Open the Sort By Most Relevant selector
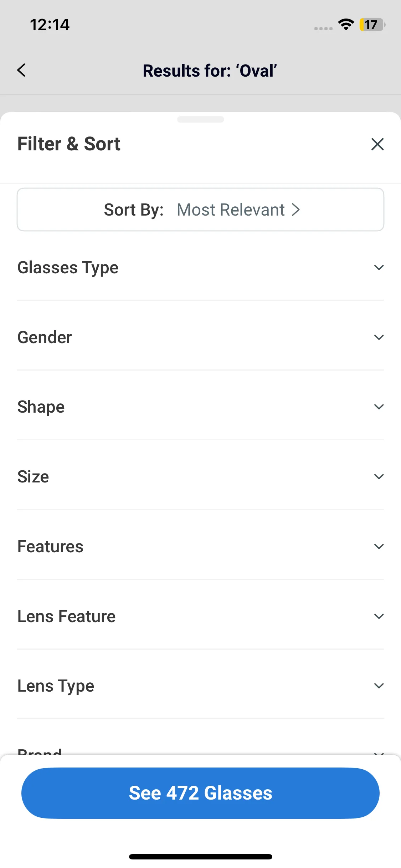The height and width of the screenshot is (868, 401). click(x=200, y=210)
